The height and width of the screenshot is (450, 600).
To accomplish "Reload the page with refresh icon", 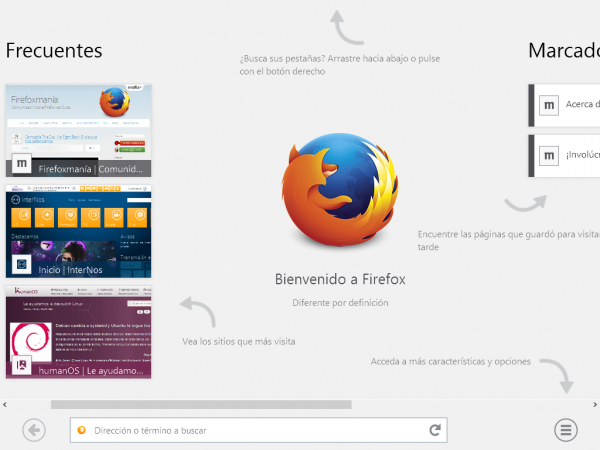I will tap(435, 430).
